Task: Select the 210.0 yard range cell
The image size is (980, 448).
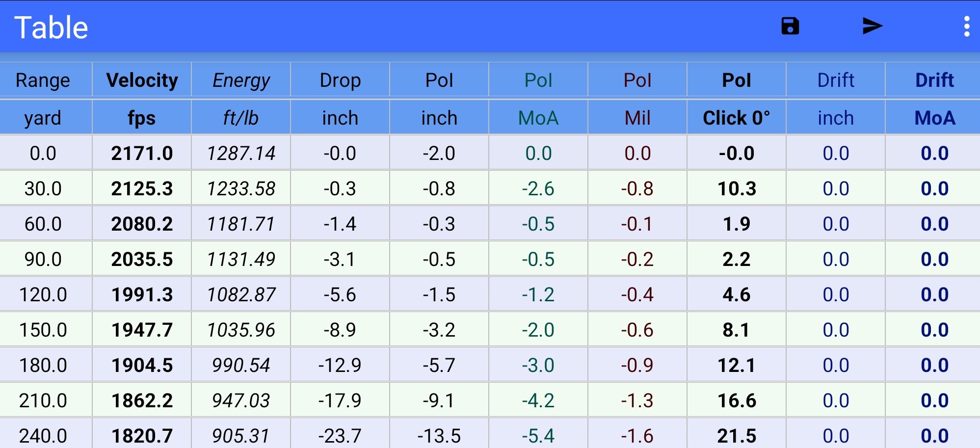Action: [x=43, y=400]
